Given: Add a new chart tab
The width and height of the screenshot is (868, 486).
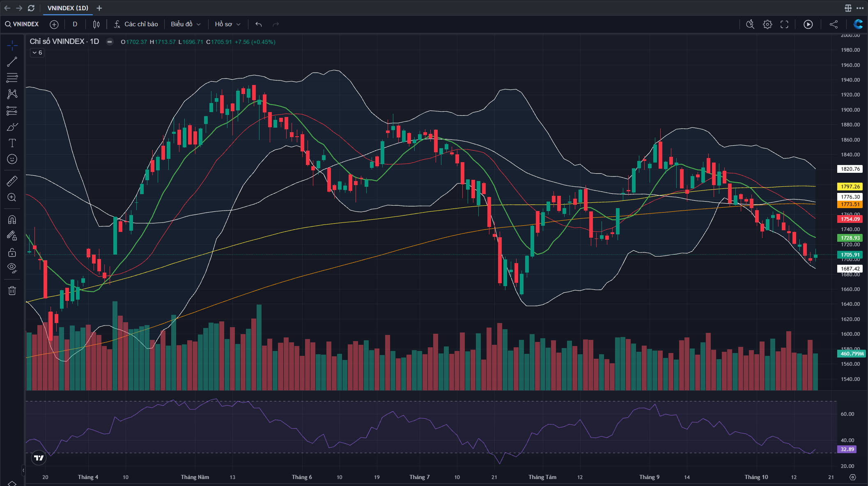Looking at the screenshot, I should [x=99, y=8].
